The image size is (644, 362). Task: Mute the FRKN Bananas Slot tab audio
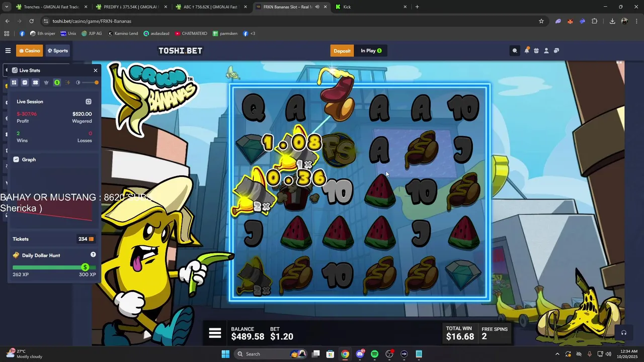tap(317, 7)
